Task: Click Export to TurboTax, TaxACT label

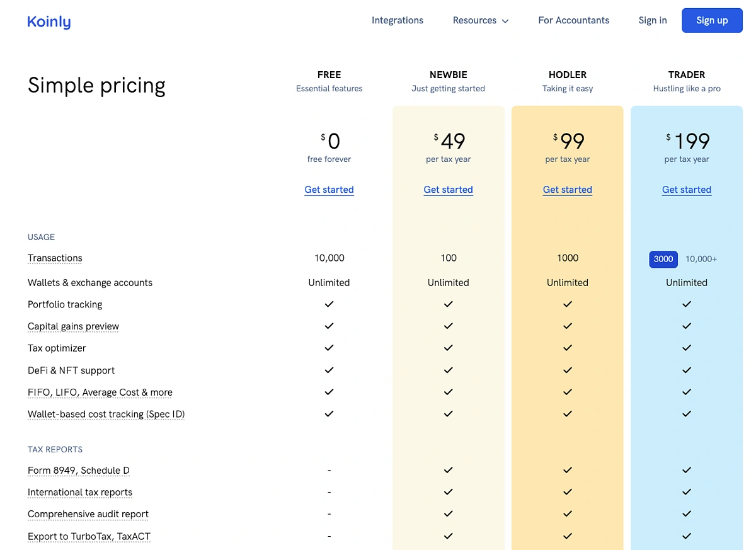Action: point(89,537)
